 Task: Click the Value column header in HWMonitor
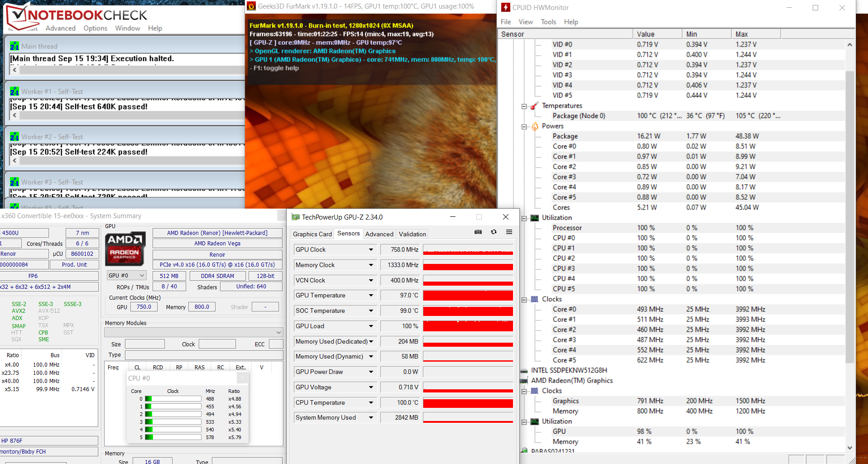[657, 34]
